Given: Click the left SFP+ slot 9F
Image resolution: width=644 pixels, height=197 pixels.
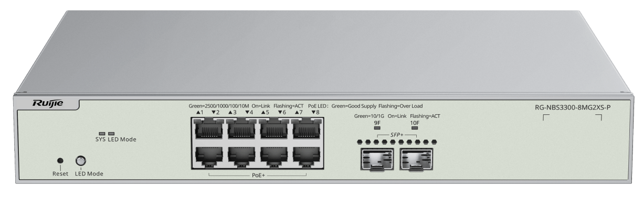Looking at the screenshot, I should tap(377, 158).
